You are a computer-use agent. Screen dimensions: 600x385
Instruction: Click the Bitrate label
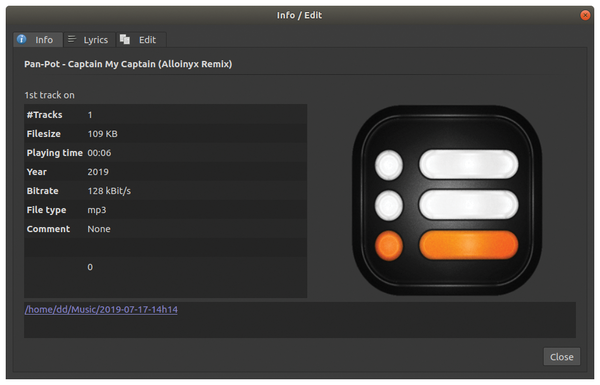click(x=42, y=191)
